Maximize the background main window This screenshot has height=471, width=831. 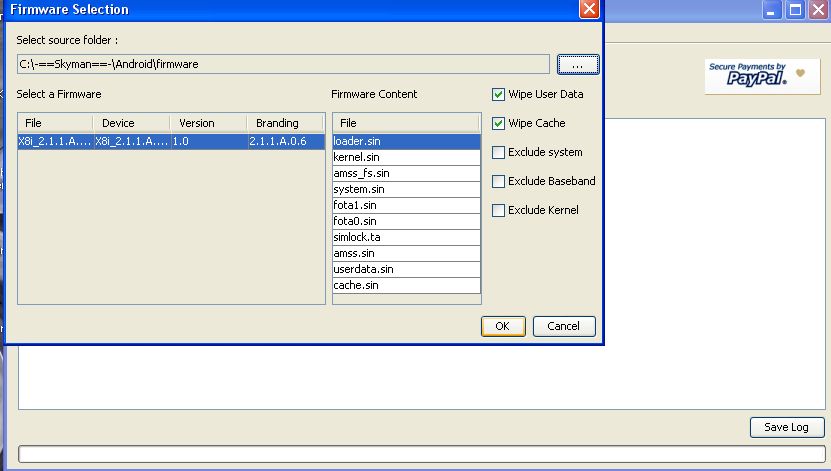pyautogui.click(x=795, y=10)
